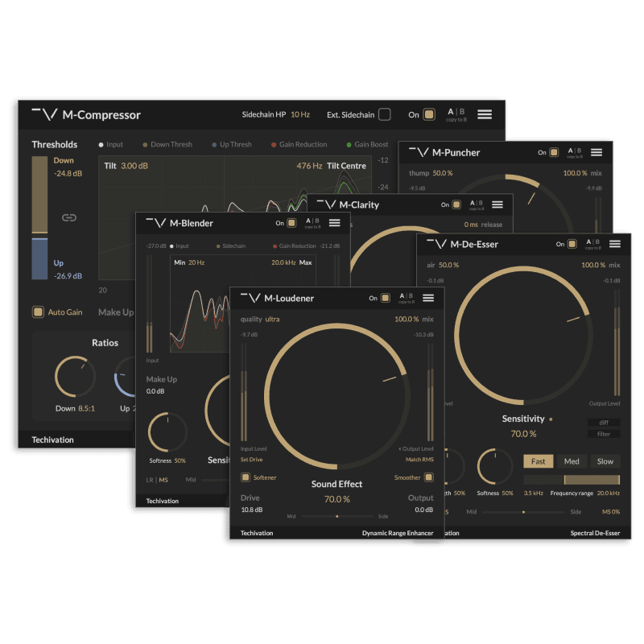The height and width of the screenshot is (644, 644).
Task: Click Set Drive in M-Loudener
Action: pyautogui.click(x=252, y=460)
